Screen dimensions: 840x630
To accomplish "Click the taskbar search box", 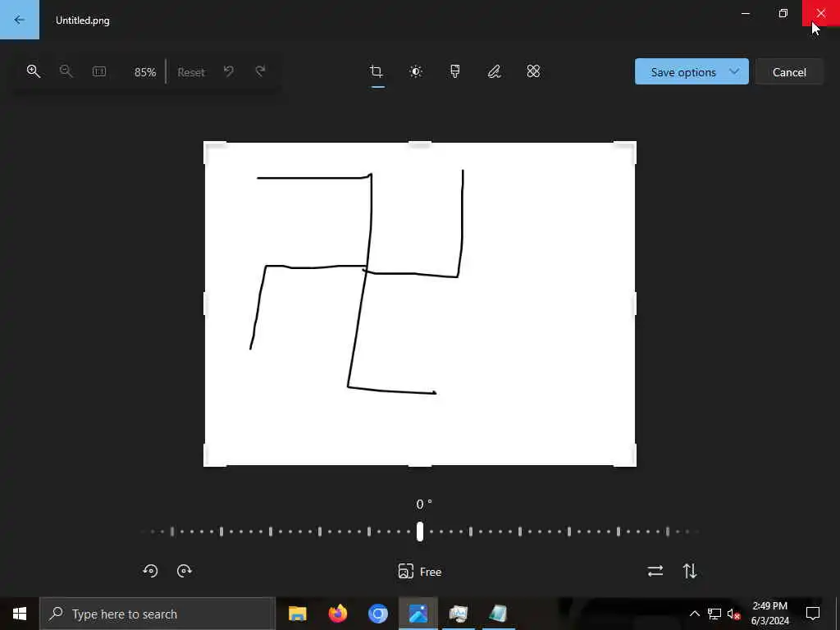I will (x=157, y=614).
